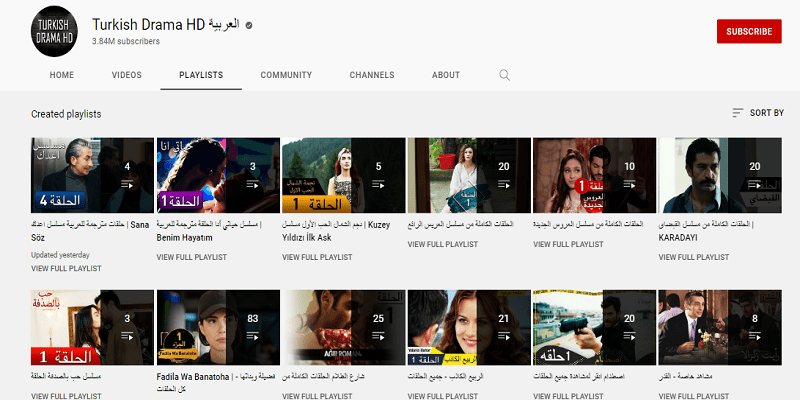
Task: Click the Sort By lines icon
Action: tap(738, 113)
